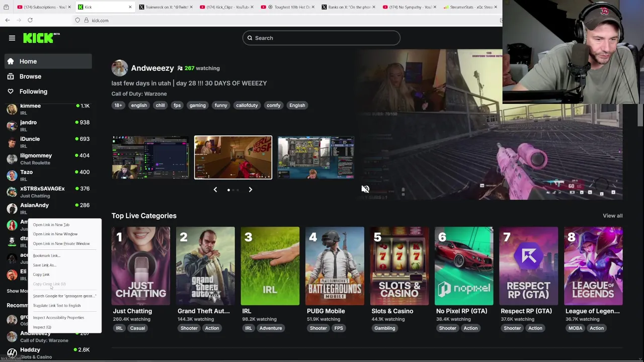This screenshot has height=362, width=644.
Task: Choose 'Open Link in New Window'
Action: pyautogui.click(x=64, y=234)
